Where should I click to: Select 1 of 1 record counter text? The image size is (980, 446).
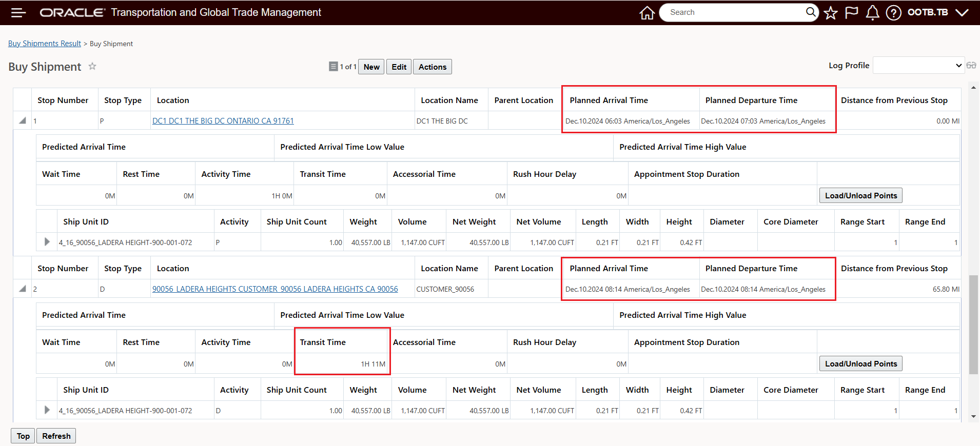tap(348, 67)
